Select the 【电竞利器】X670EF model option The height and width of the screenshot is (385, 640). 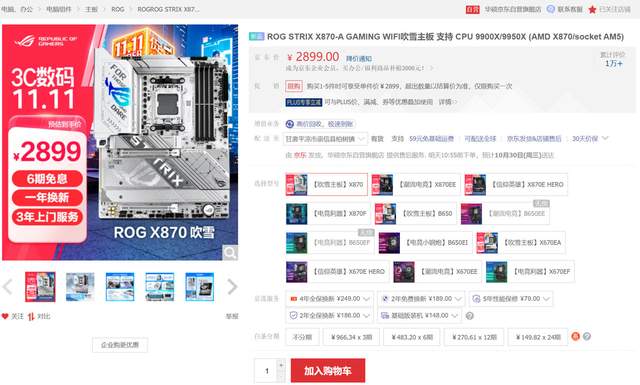tap(530, 272)
